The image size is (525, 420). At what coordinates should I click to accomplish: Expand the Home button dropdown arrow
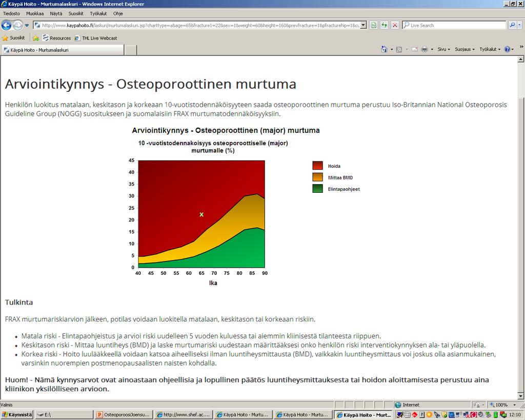click(x=392, y=50)
